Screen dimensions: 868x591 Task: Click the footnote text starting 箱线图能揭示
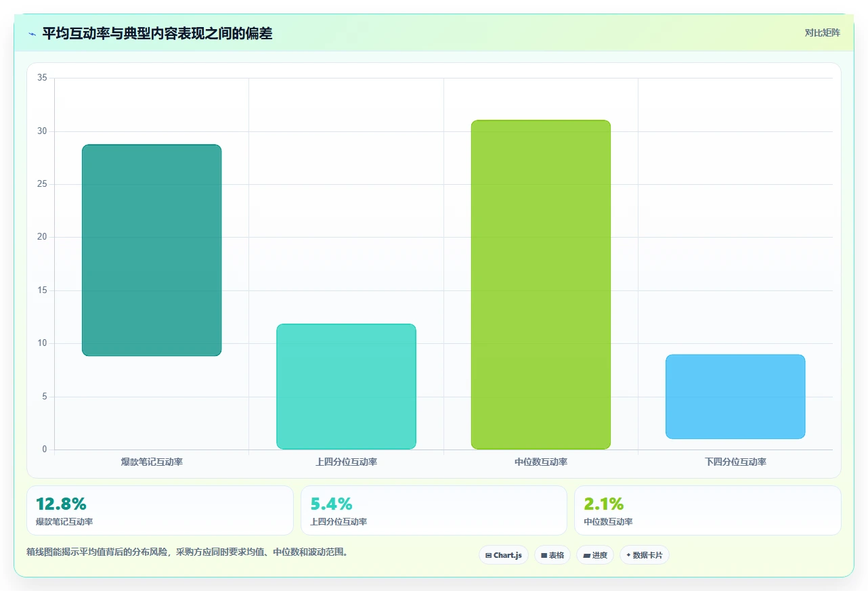click(187, 552)
